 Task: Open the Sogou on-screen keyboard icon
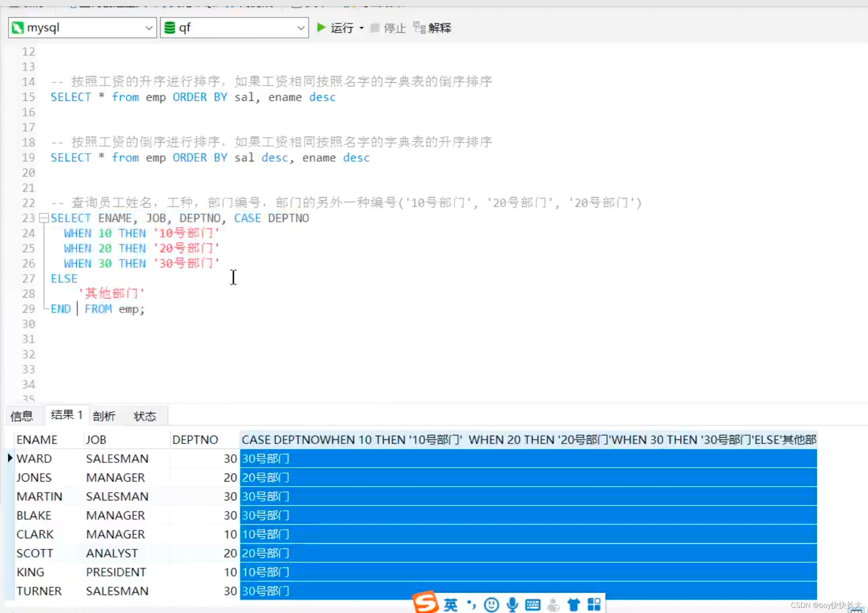pos(533,604)
